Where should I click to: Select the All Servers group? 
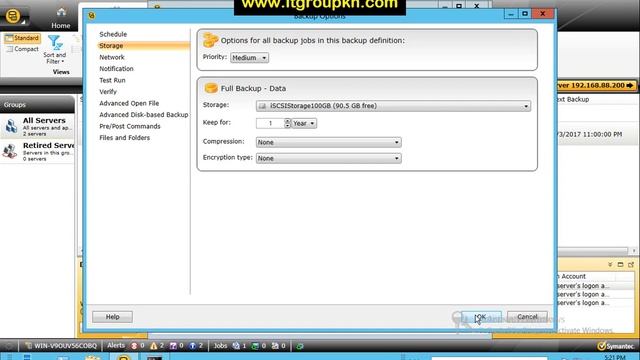(37, 127)
